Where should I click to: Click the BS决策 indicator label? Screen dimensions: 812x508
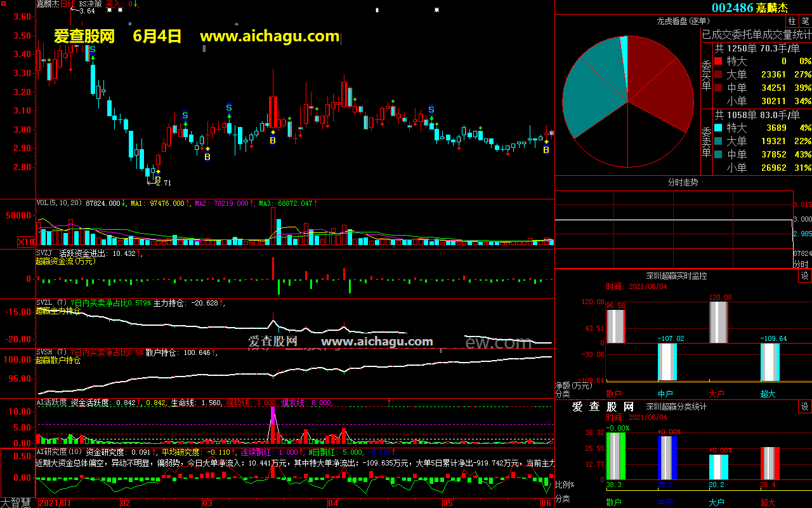pyautogui.click(x=90, y=4)
